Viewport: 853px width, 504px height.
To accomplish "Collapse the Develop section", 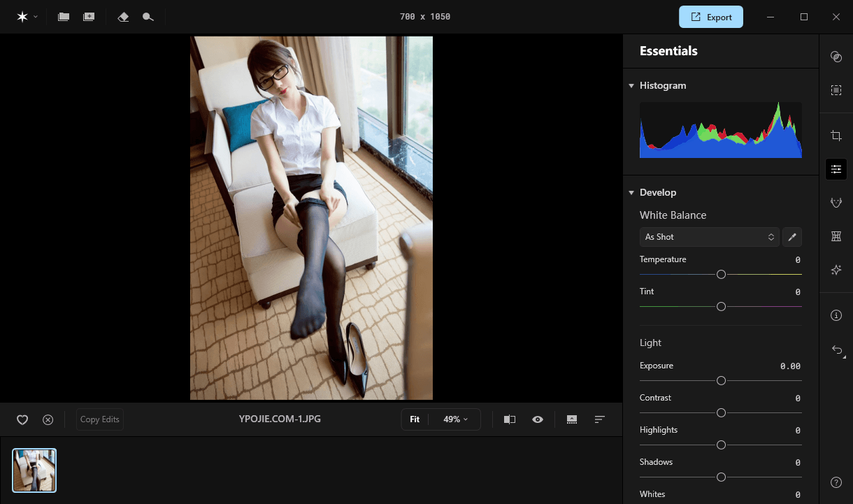I will click(631, 193).
